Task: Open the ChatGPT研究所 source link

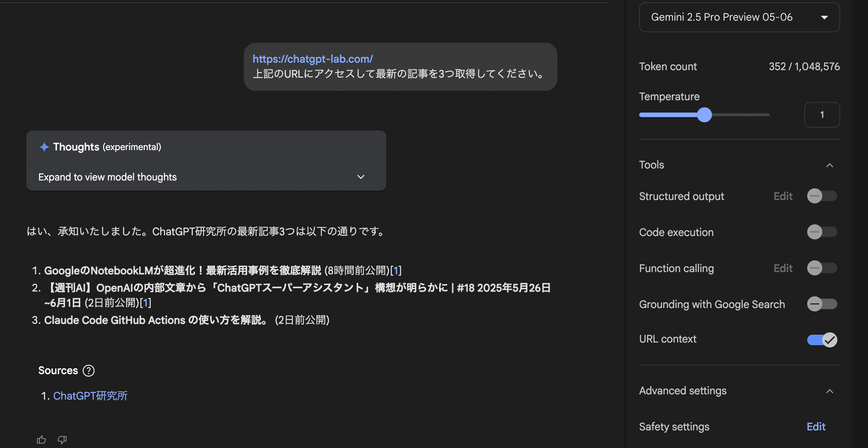Action: [90, 396]
